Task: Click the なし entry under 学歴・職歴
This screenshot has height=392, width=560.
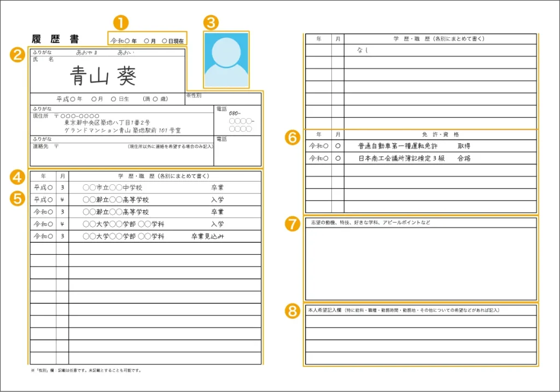Action: 362,50
